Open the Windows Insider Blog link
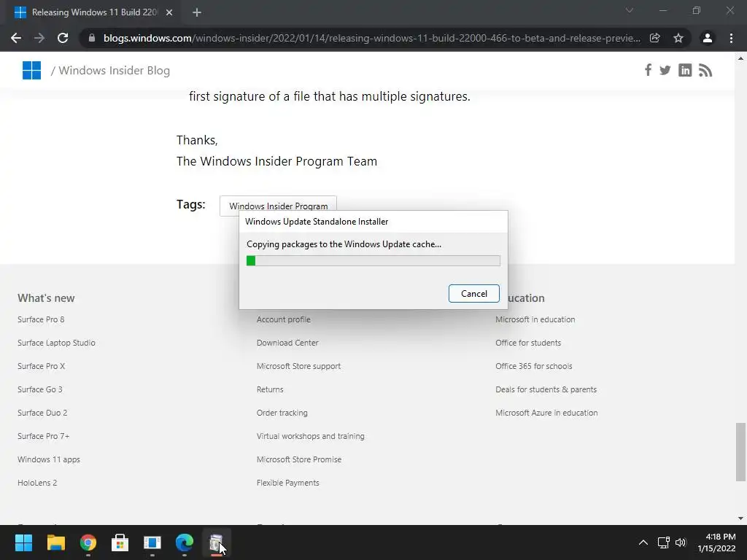Screen dimensions: 747x560 point(114,71)
